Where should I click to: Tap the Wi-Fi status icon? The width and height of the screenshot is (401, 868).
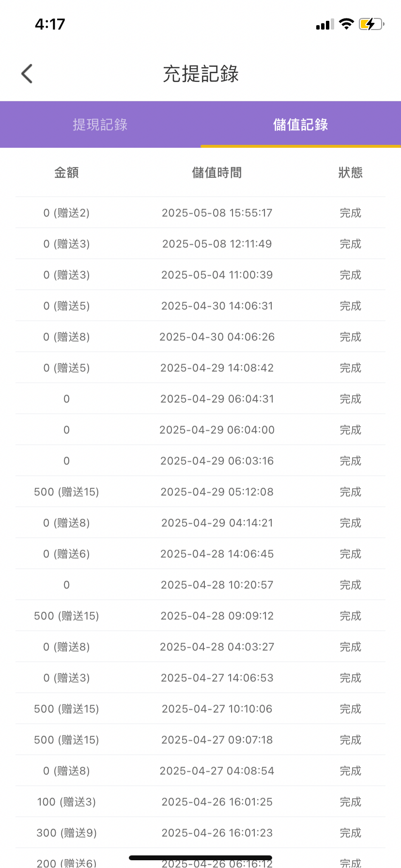pos(346,24)
